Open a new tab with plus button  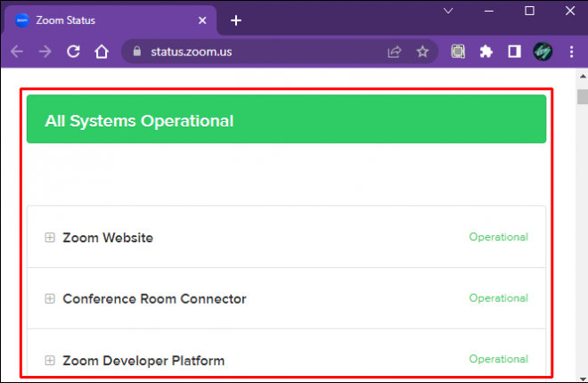point(236,20)
